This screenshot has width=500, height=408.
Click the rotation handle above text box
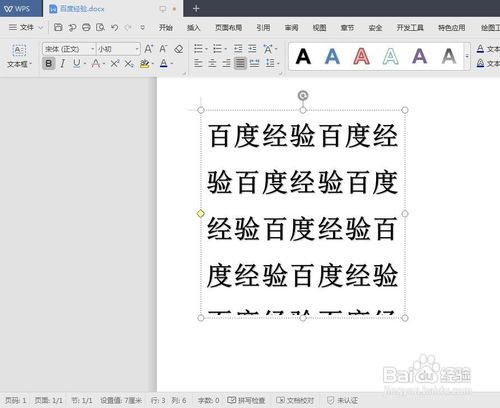click(303, 96)
